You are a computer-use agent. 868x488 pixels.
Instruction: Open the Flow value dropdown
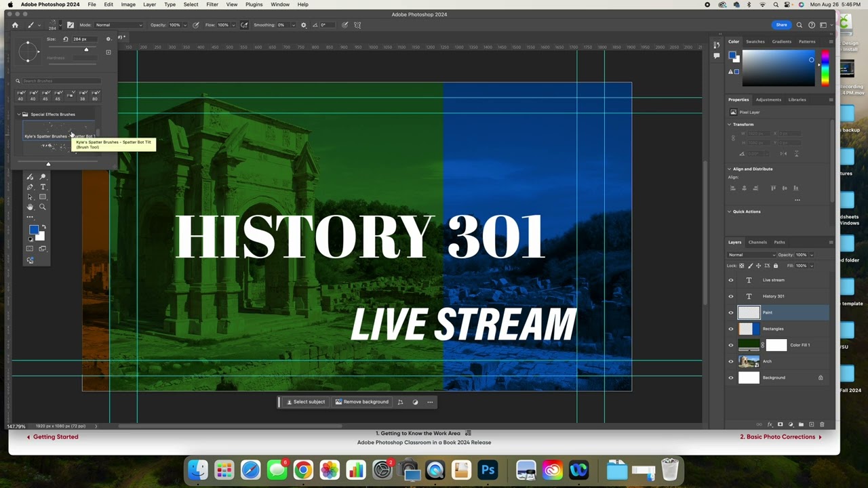[234, 25]
